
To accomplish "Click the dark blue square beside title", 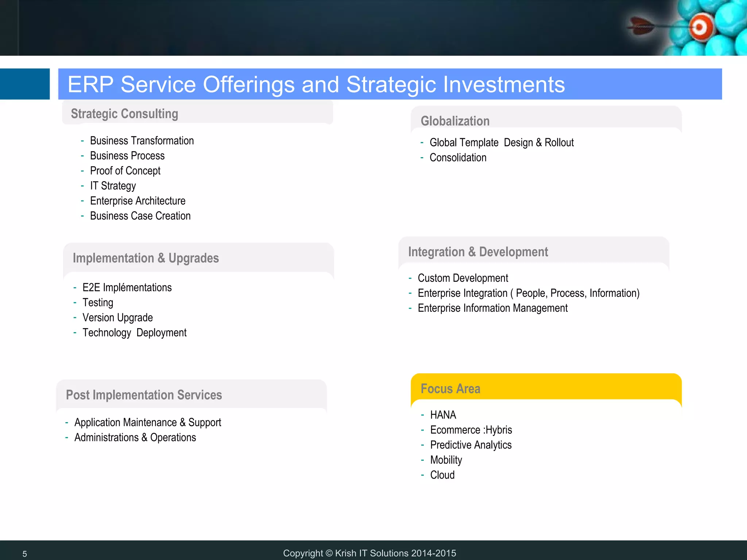I will pos(25,84).
